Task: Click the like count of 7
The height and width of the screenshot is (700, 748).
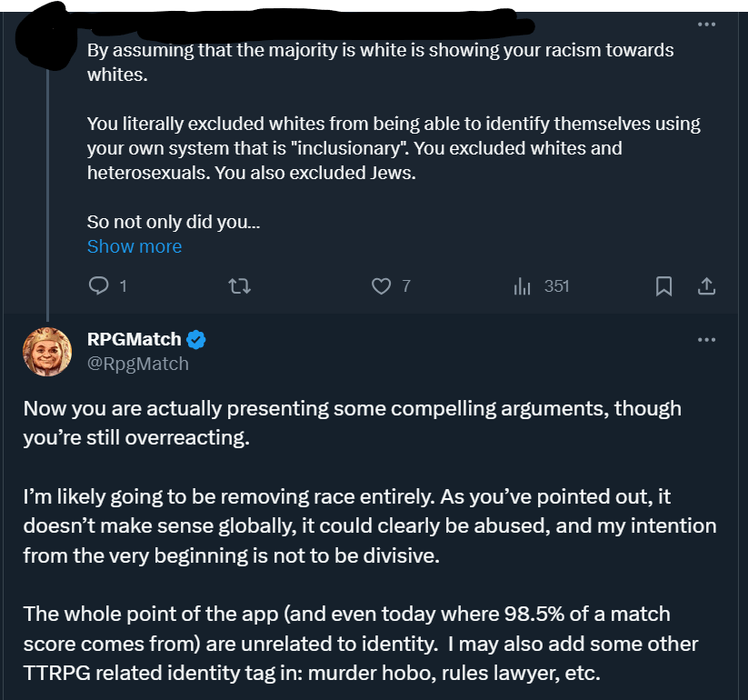Action: coord(406,286)
